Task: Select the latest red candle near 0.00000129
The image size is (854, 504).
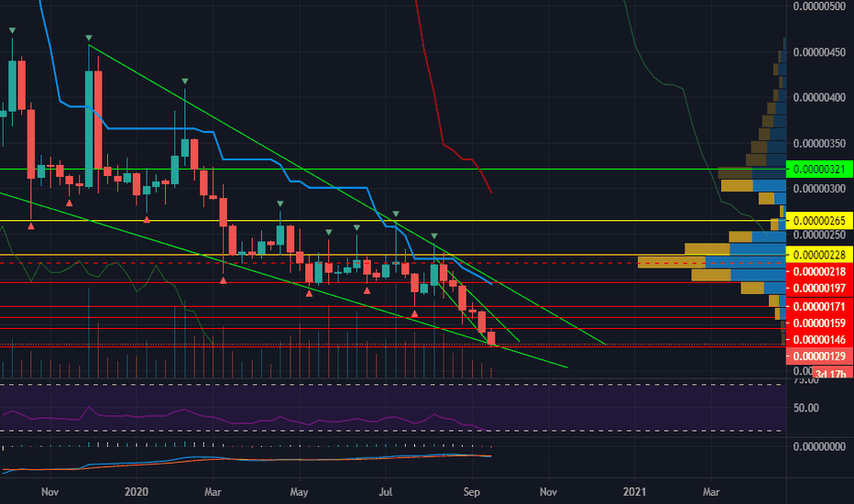Action: click(x=491, y=338)
